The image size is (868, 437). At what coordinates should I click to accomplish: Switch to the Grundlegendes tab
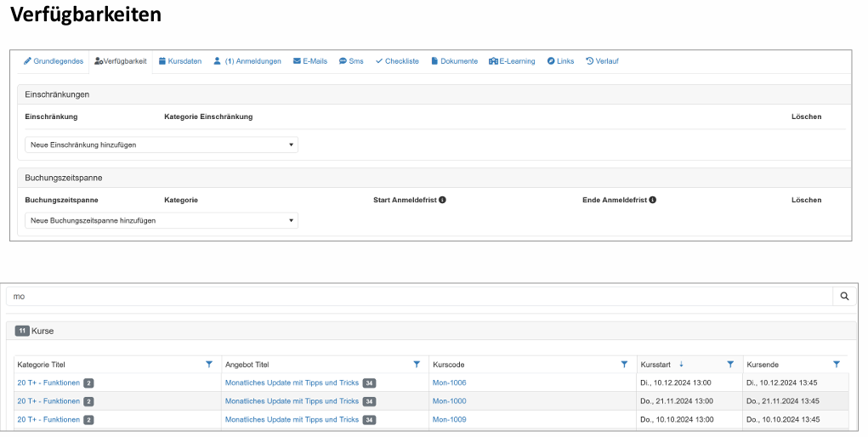(x=54, y=61)
